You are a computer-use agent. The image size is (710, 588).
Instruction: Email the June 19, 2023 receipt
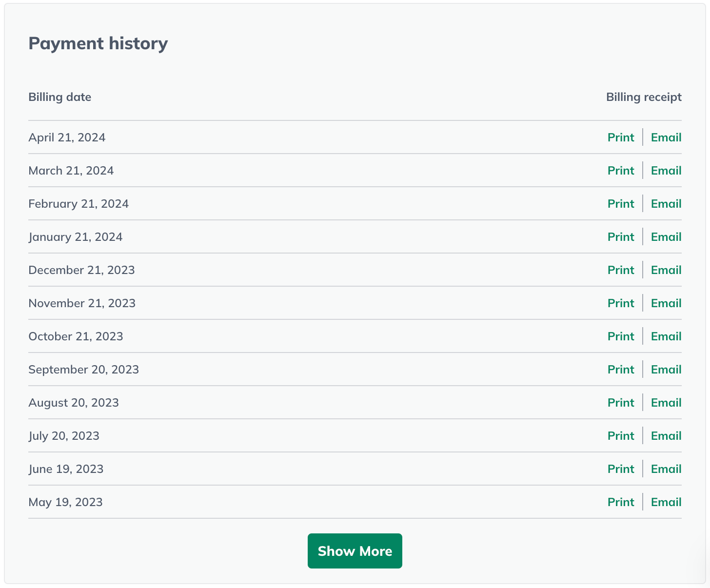[x=666, y=469]
